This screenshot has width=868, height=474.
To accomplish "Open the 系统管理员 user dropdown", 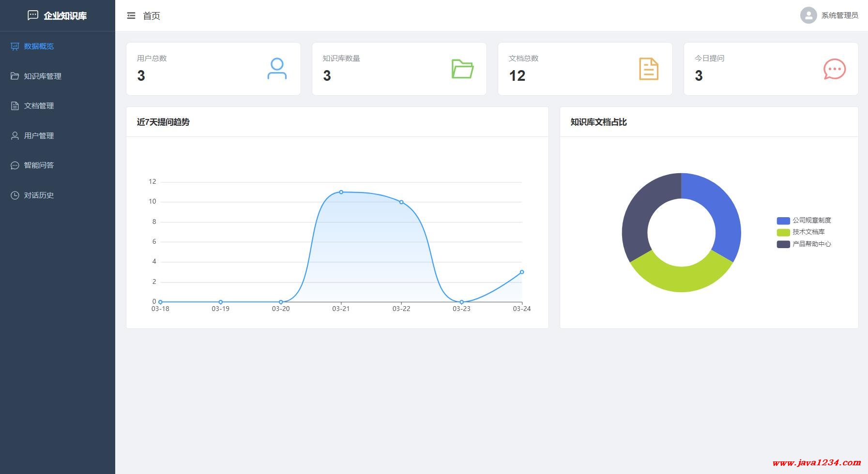I will coord(839,15).
